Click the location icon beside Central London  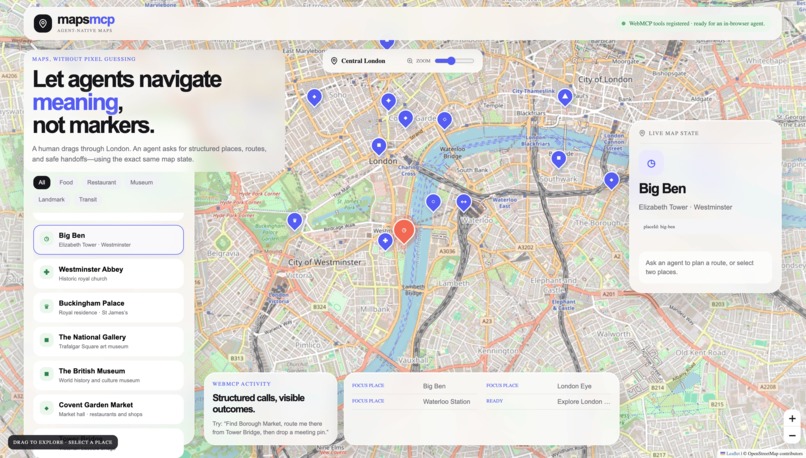pos(334,61)
